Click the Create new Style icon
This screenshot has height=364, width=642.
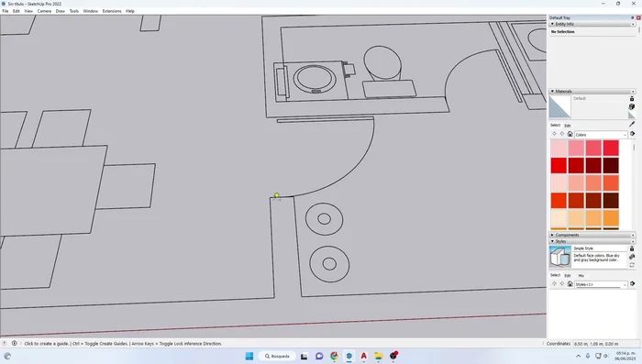(632, 257)
